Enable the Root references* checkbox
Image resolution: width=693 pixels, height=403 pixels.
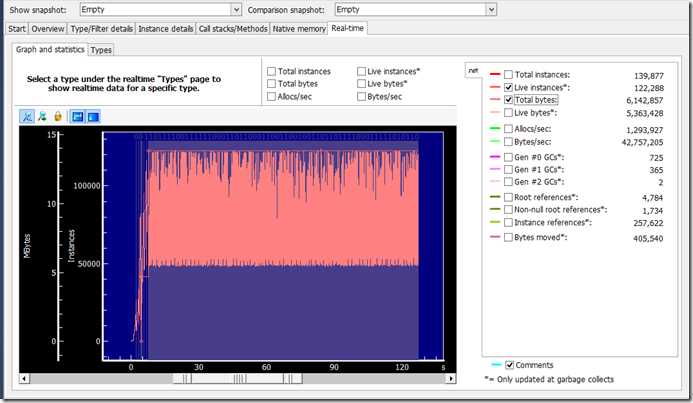click(508, 197)
